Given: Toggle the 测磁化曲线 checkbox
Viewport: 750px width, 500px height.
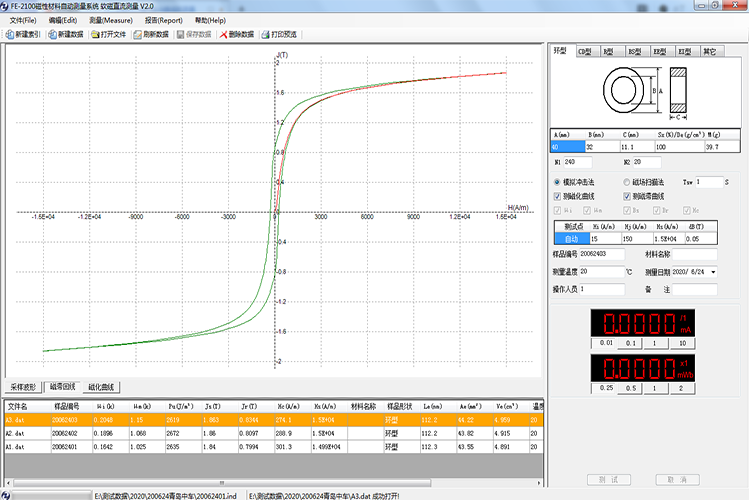Looking at the screenshot, I should (x=557, y=196).
